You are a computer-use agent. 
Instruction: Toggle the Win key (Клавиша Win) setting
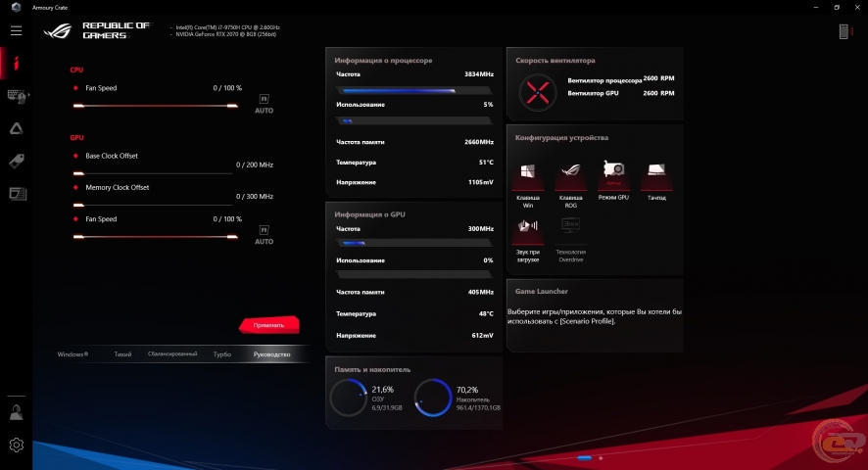[x=527, y=184]
